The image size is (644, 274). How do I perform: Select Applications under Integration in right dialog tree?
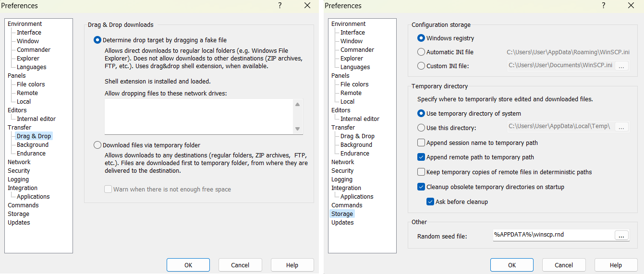(357, 197)
